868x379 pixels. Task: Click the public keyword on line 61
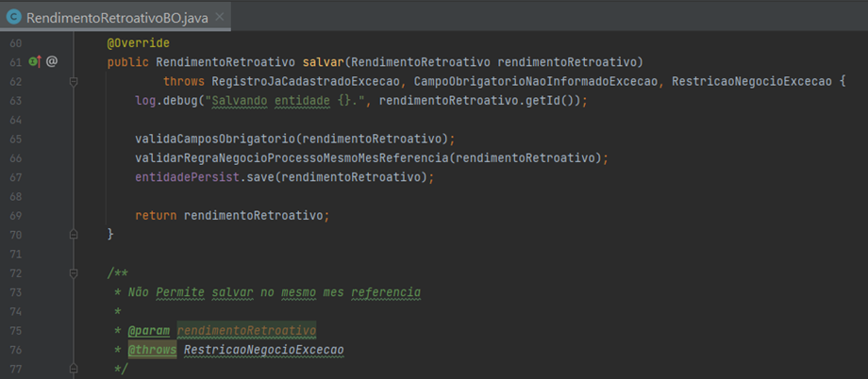click(128, 62)
